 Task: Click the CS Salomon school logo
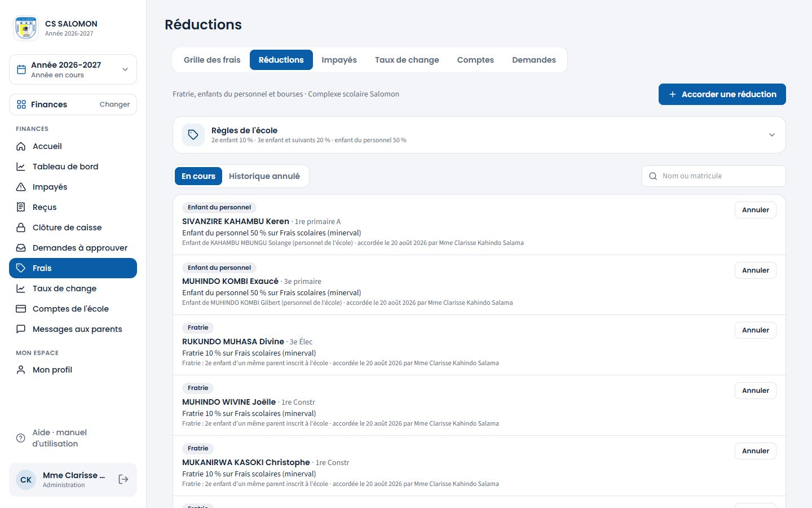point(26,28)
